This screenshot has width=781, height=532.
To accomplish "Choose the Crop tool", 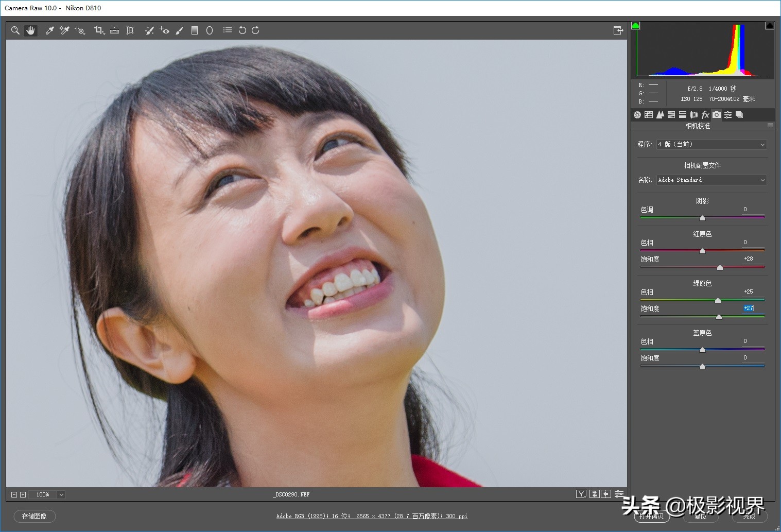I will (x=99, y=30).
